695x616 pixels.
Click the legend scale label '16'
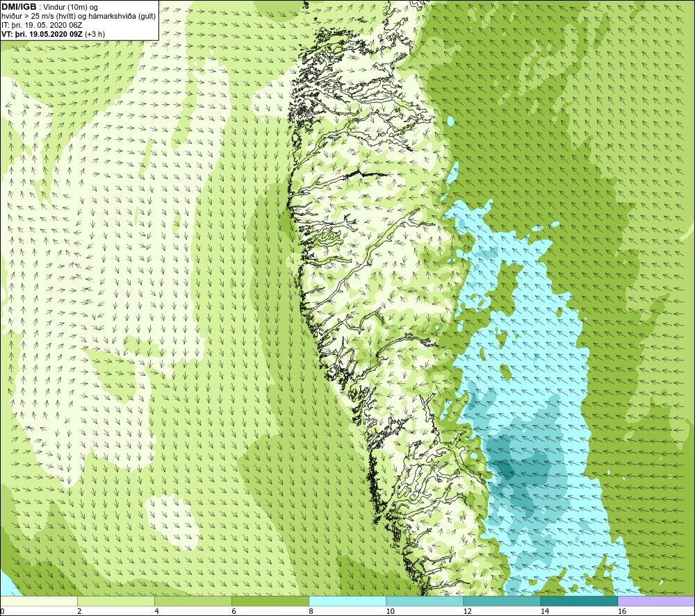click(x=622, y=612)
